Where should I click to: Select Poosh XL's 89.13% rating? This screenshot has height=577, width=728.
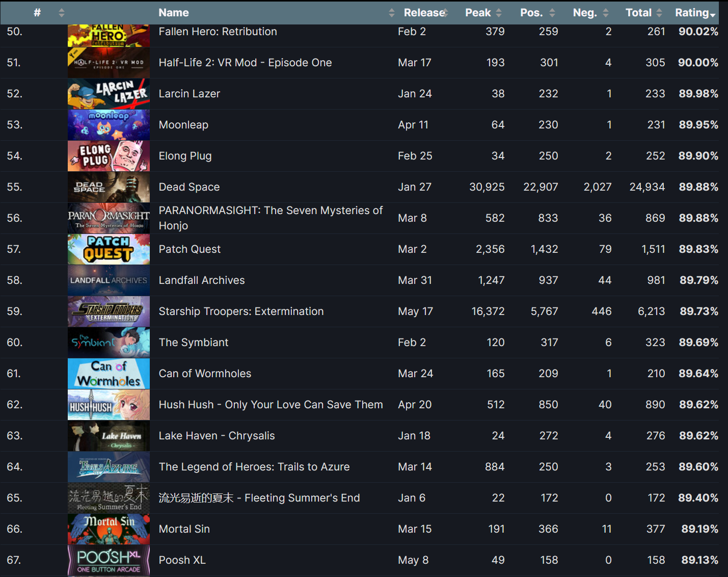700,560
